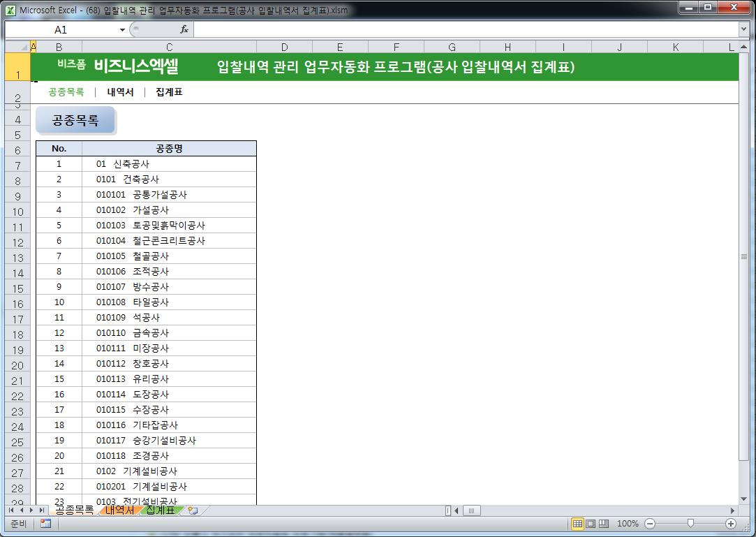
Task: Select cell '01 신축공사'
Action: pyautogui.click(x=169, y=164)
